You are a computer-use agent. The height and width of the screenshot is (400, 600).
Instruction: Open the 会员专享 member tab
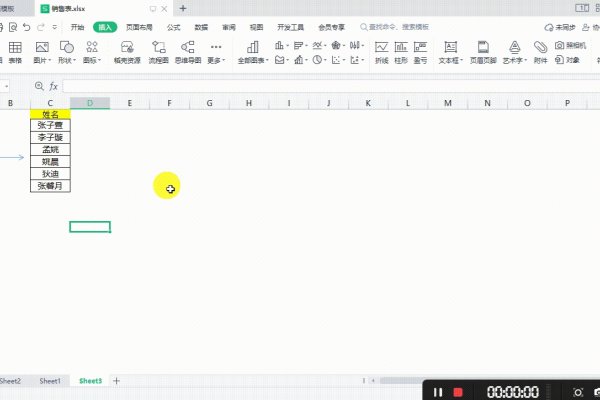point(331,27)
